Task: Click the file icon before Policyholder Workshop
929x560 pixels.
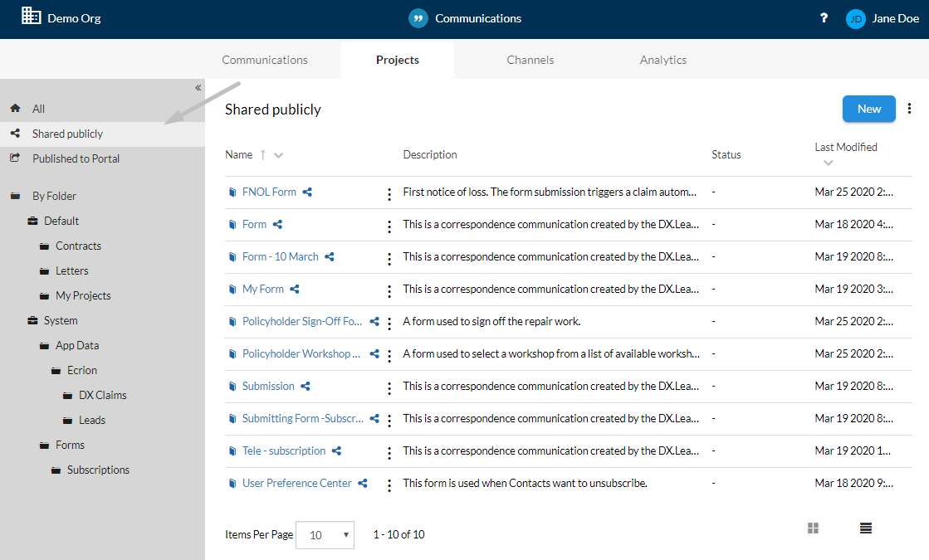Action: pos(232,353)
